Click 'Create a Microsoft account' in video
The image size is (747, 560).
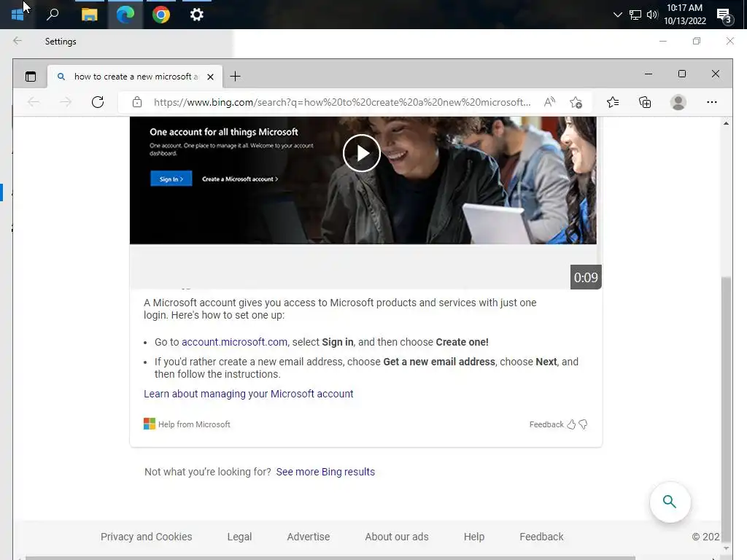[239, 179]
